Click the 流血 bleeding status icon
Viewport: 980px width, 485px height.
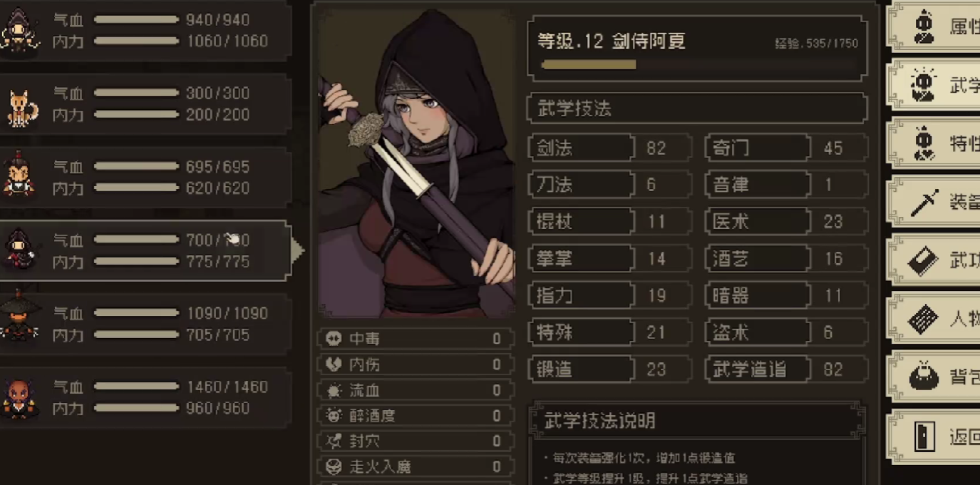click(x=333, y=390)
